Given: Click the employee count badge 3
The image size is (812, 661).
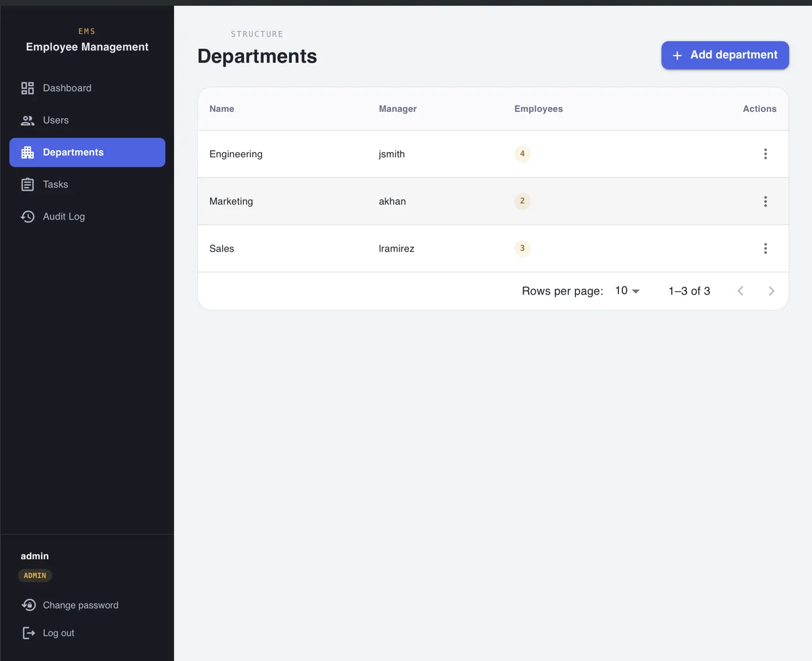Looking at the screenshot, I should [x=523, y=248].
